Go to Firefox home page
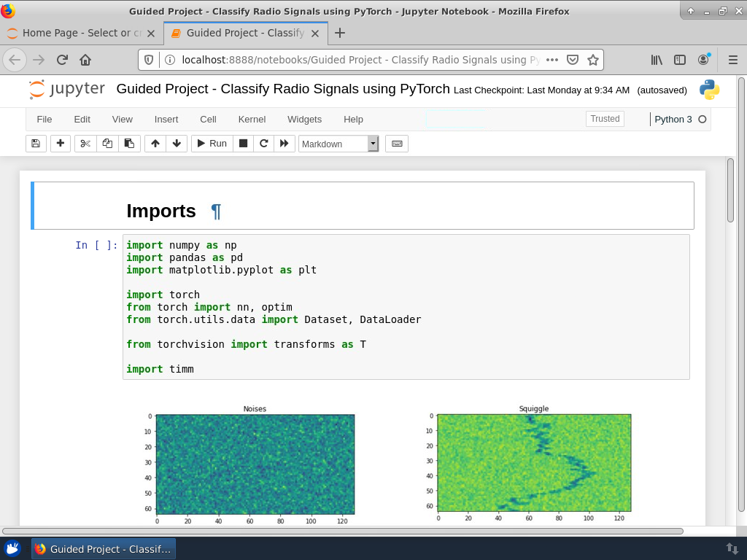This screenshot has width=747, height=560. [x=85, y=60]
